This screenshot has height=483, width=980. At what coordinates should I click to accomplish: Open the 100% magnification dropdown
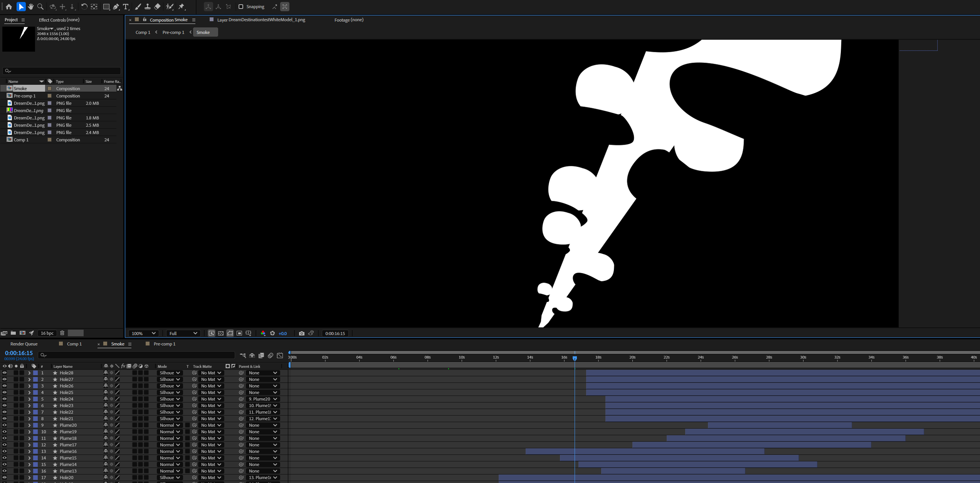(x=143, y=333)
